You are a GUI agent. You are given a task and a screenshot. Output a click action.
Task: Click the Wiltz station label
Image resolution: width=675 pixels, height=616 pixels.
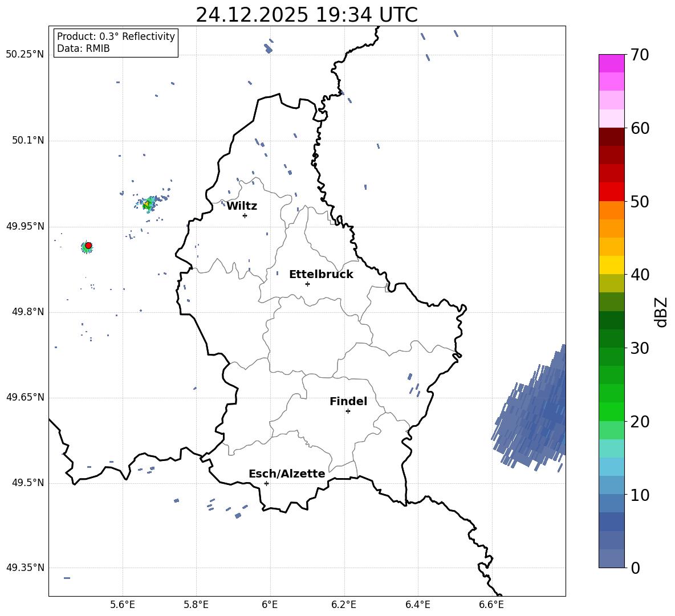(242, 206)
